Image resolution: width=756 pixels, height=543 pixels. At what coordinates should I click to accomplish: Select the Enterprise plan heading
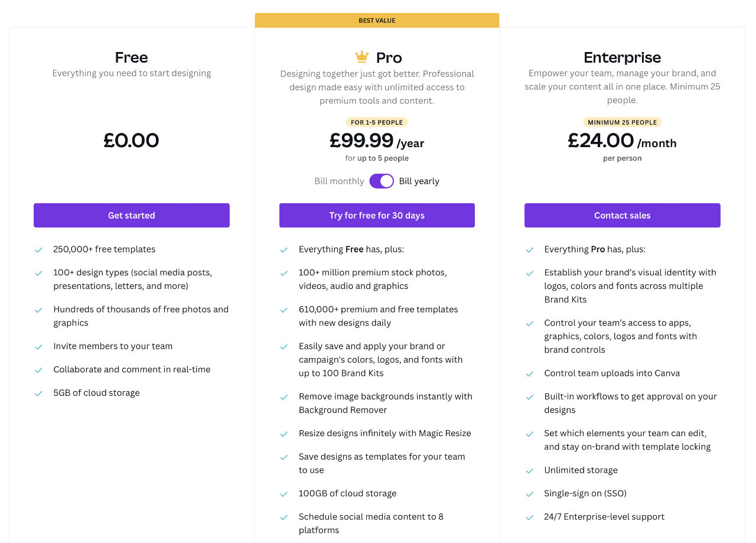click(623, 57)
